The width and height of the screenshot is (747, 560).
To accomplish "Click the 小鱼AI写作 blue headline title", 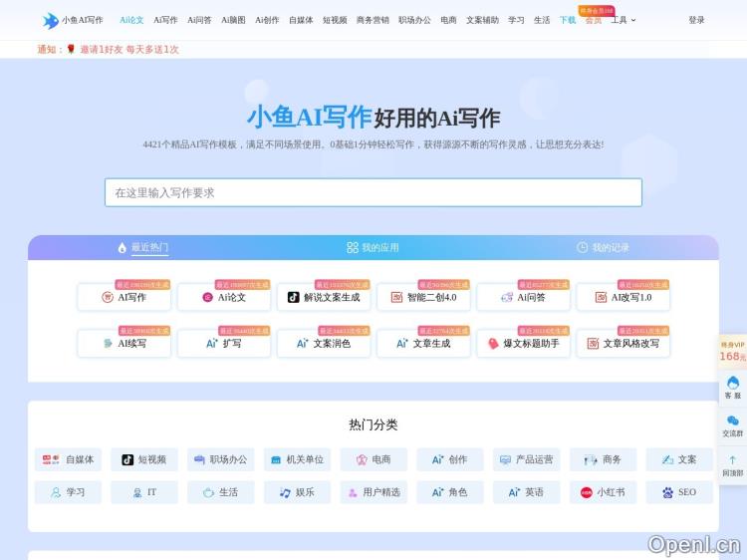I will [x=309, y=117].
